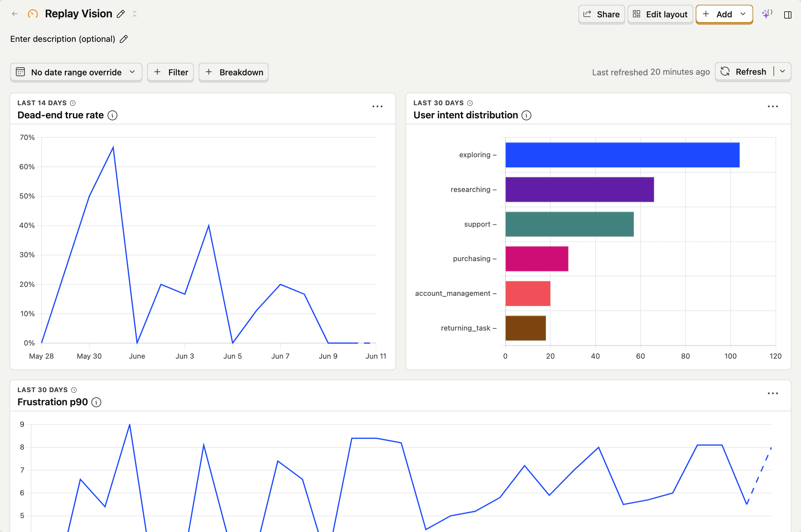Click the User intent distribution info icon

click(x=526, y=115)
